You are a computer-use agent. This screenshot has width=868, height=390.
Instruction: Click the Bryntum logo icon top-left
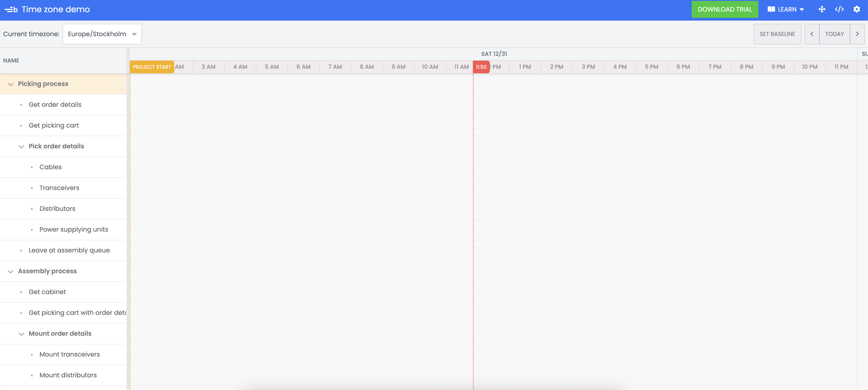click(10, 10)
